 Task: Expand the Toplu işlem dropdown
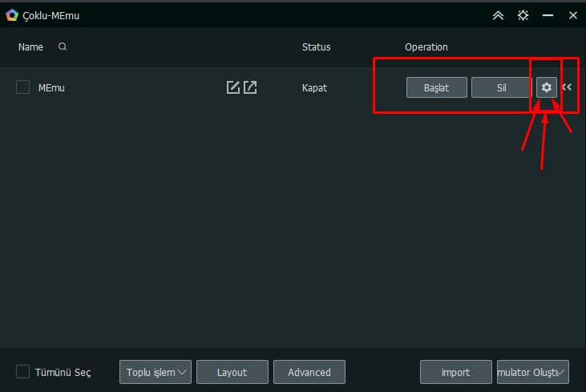(156, 372)
